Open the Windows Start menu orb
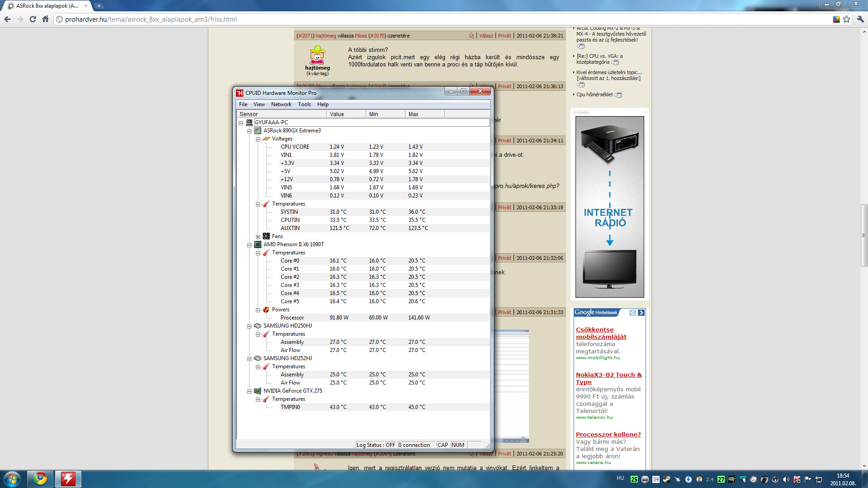 [12, 479]
